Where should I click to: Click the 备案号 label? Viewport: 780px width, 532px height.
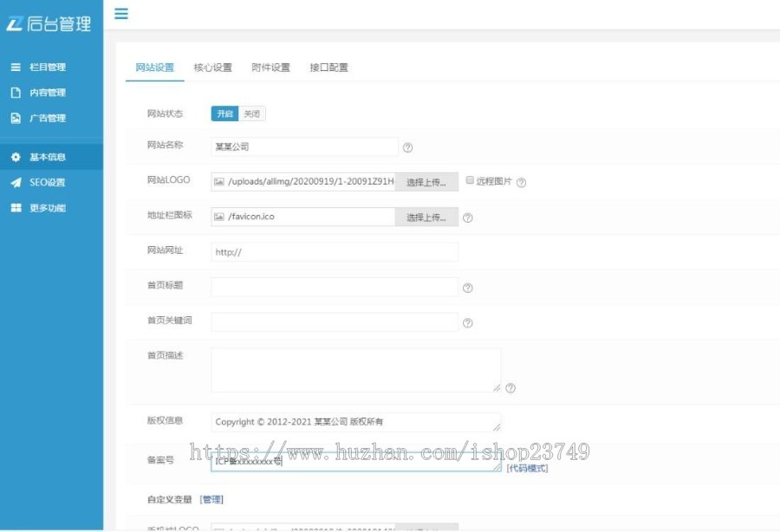coord(160,460)
